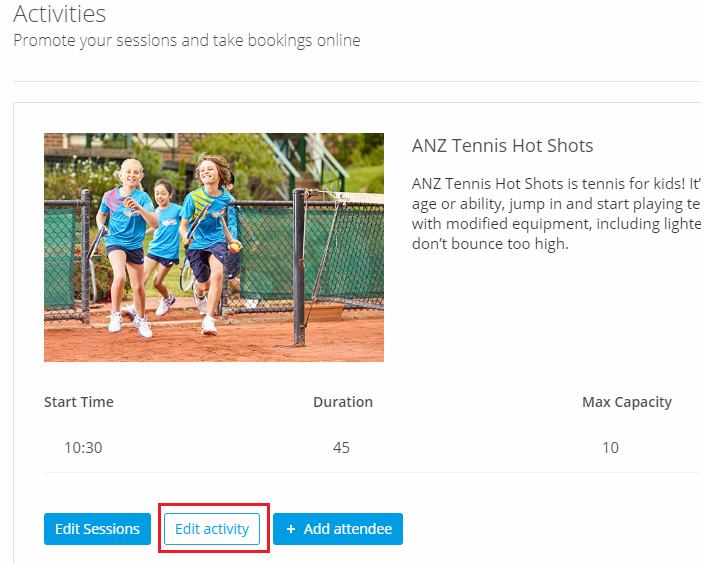The width and height of the screenshot is (727, 563).
Task: Click the Max Capacity column header
Action: (x=627, y=402)
